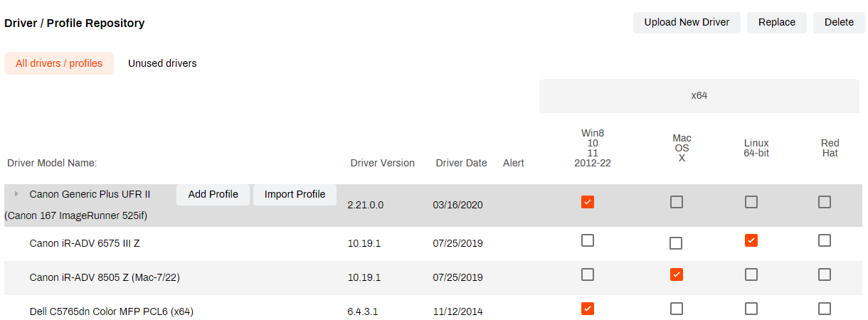Click the Driver Date column header
This screenshot has height=320, width=868.
point(462,163)
